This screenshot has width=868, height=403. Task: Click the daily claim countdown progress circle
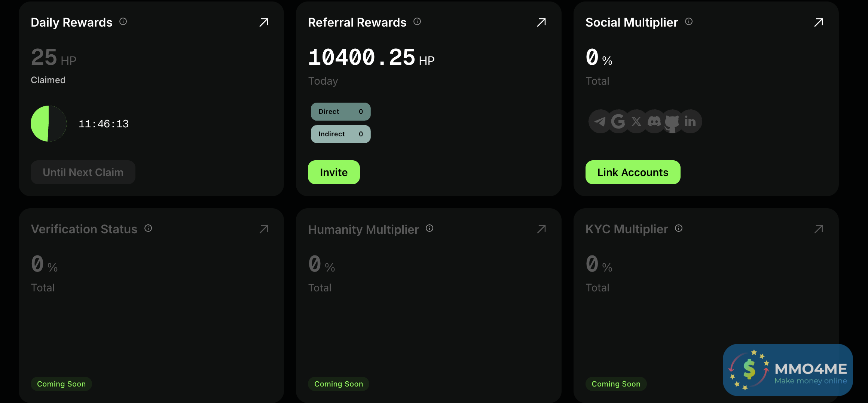pos(49,124)
